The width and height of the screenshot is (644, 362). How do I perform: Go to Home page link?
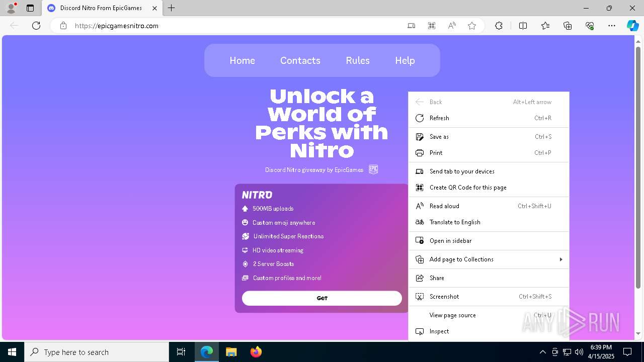coord(242,60)
